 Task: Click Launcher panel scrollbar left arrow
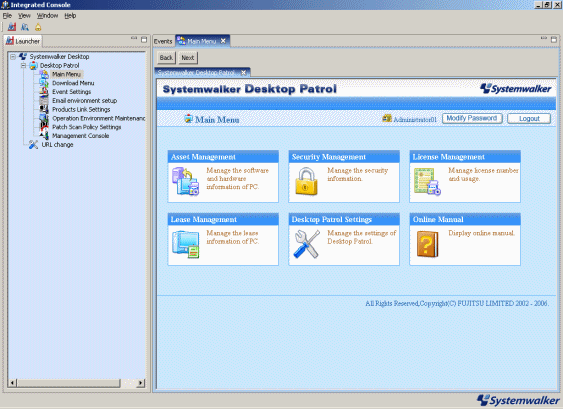pos(12,383)
